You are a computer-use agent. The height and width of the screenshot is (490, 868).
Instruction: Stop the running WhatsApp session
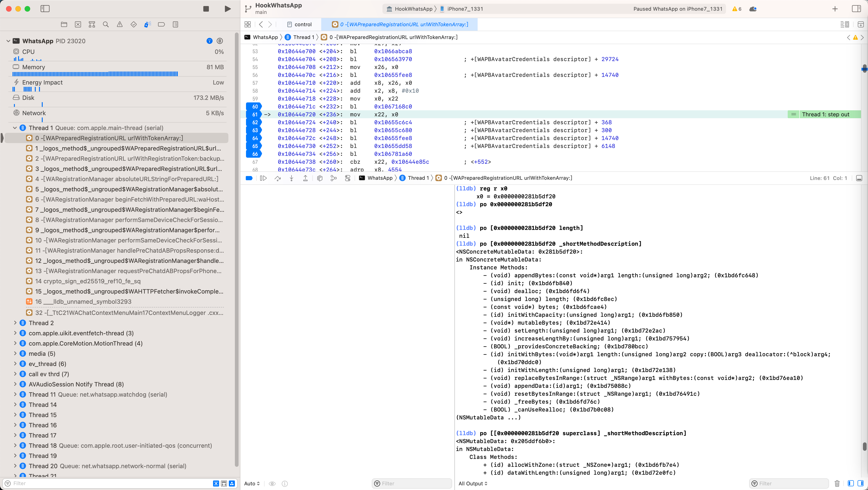coord(206,9)
